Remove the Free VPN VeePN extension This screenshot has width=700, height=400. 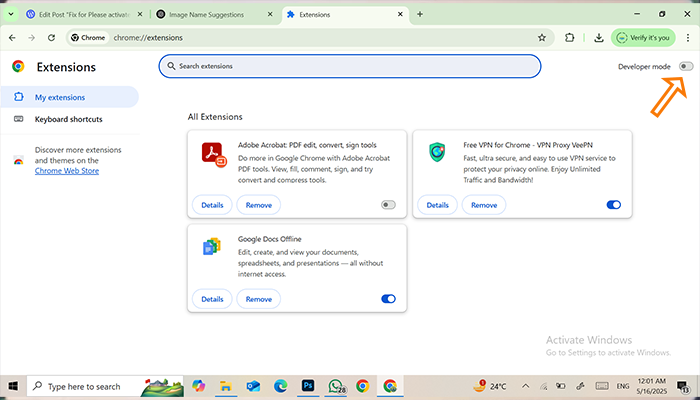[x=484, y=205]
